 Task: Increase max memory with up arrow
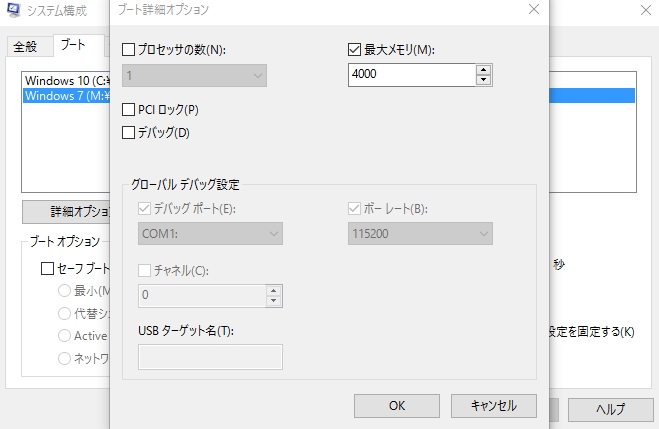pos(485,69)
